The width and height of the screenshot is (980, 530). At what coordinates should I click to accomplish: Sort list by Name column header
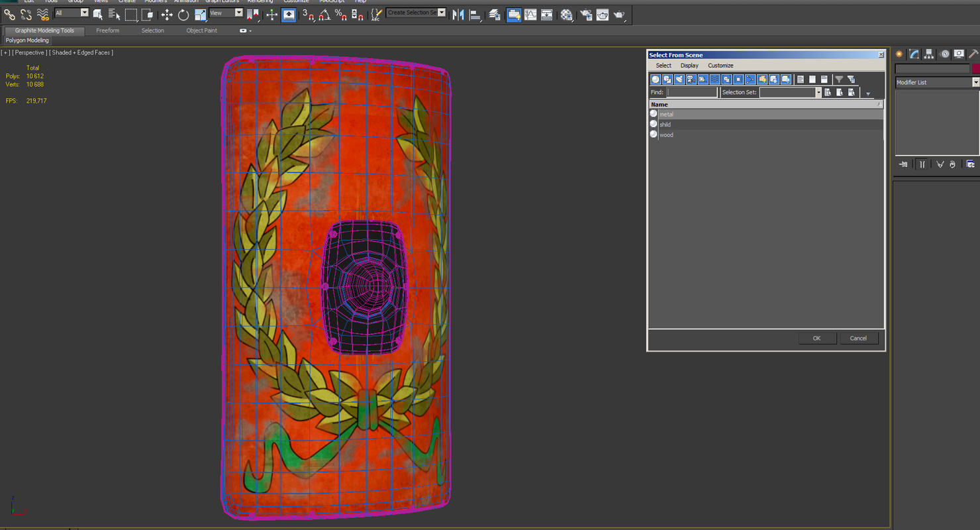[x=766, y=105]
